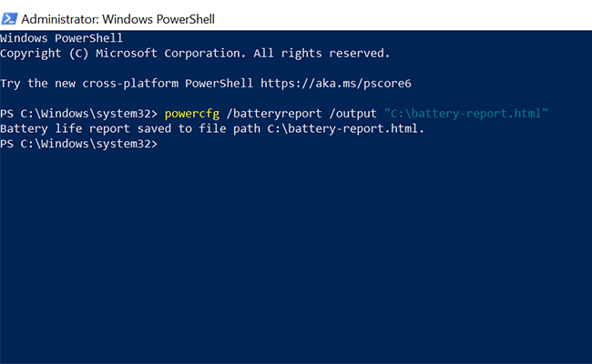Click the Administrator: Windows PowerShell title text
The image size is (592, 364).
117,19
